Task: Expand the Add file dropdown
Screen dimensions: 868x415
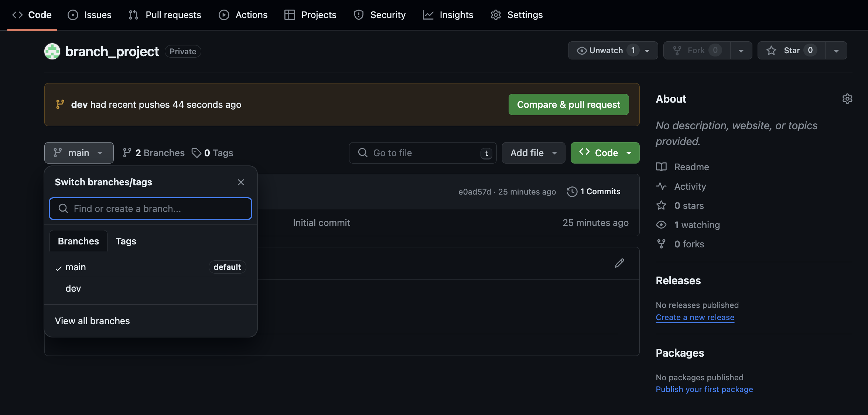Action: (x=533, y=153)
